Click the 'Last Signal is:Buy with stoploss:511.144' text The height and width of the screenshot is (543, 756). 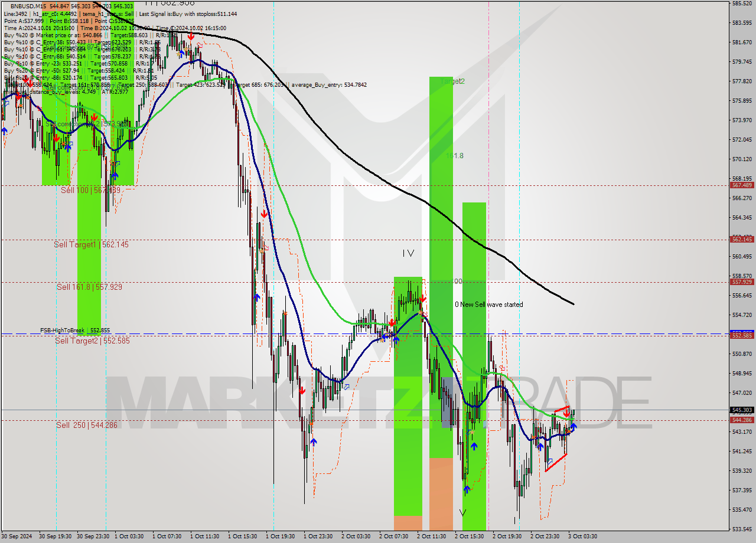coord(187,13)
